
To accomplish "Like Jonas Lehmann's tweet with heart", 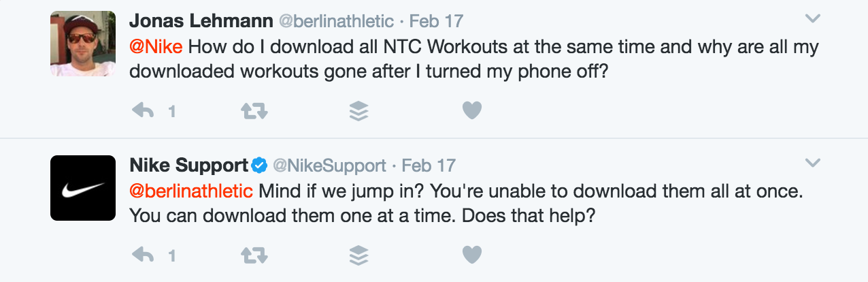I will [x=472, y=110].
